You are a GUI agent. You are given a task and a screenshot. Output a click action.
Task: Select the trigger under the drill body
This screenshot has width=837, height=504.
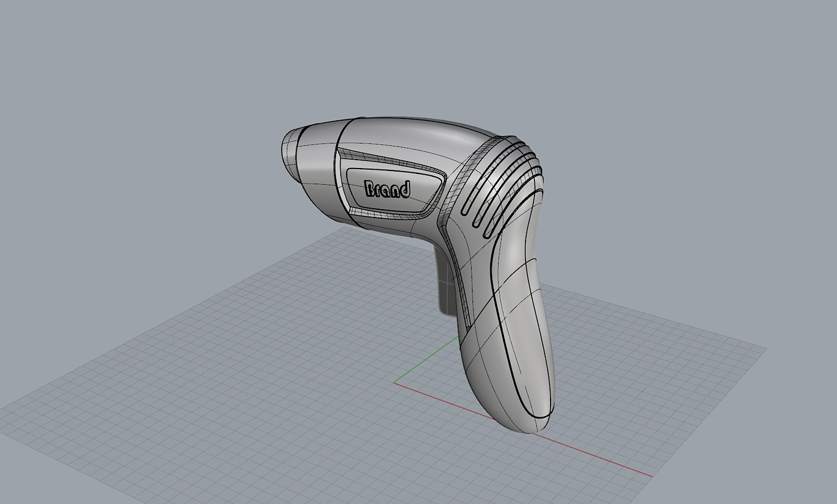(447, 282)
